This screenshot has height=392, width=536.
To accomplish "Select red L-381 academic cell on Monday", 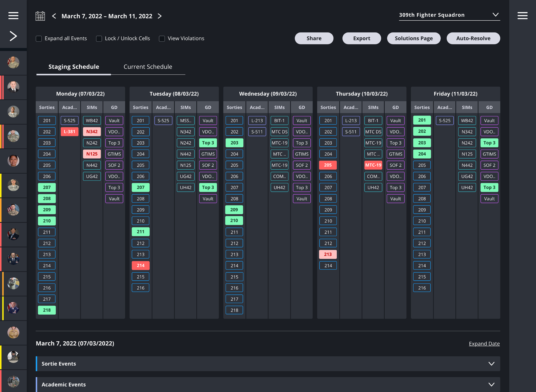I will pyautogui.click(x=69, y=132).
